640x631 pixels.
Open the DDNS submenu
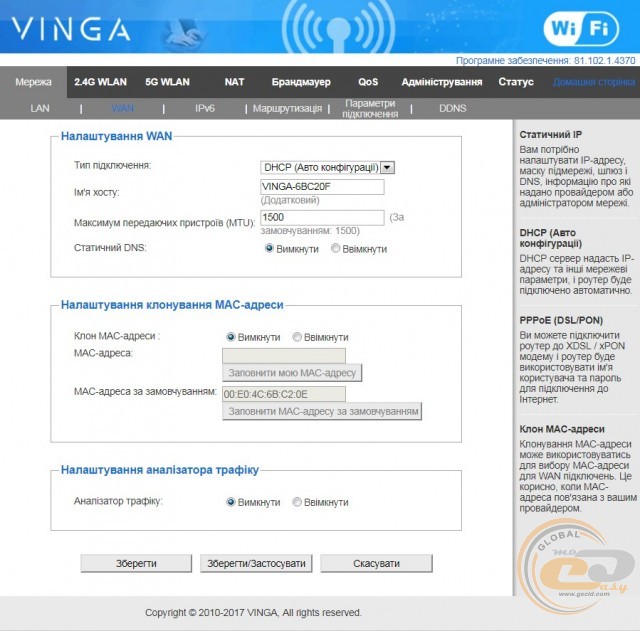(x=453, y=108)
